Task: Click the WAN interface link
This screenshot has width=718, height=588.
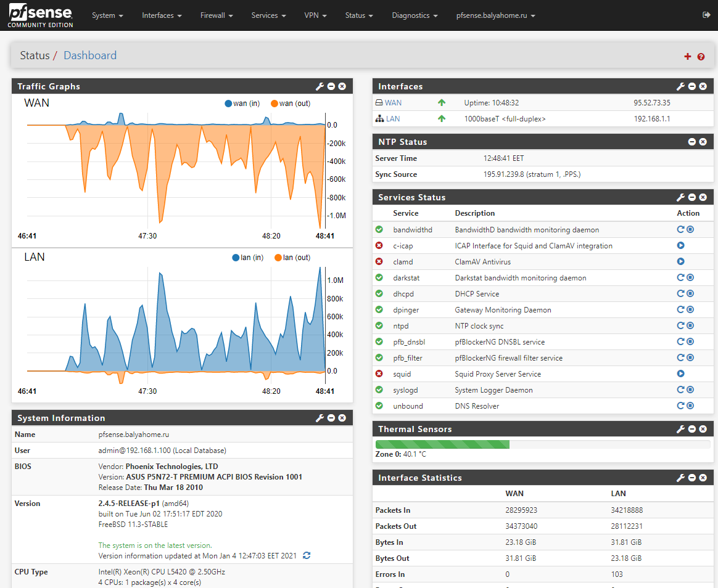Action: click(x=393, y=103)
